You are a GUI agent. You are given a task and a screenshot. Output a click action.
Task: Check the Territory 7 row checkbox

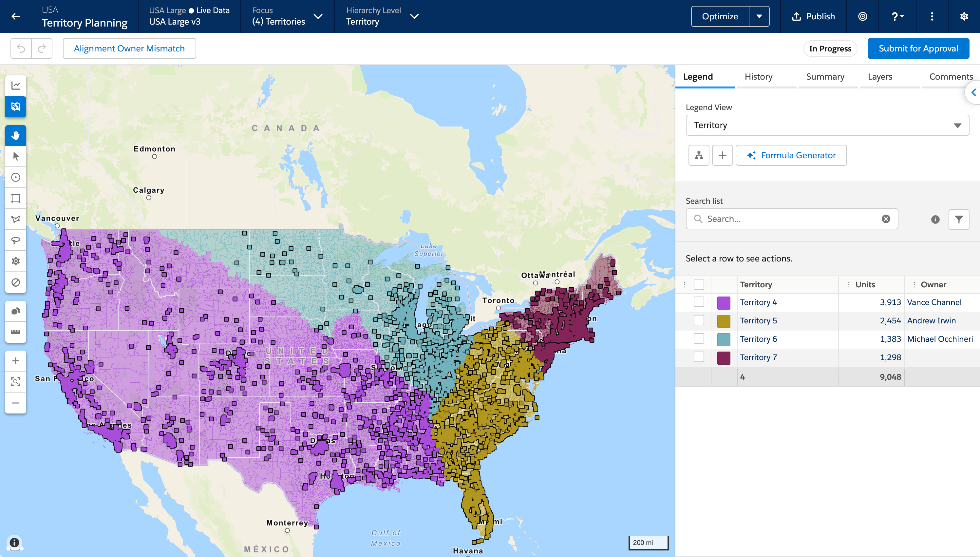[x=699, y=357]
